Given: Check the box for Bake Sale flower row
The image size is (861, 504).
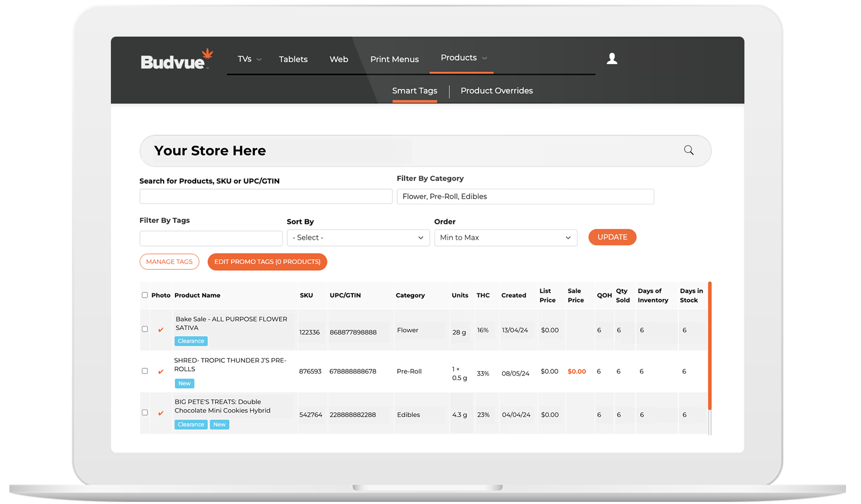Looking at the screenshot, I should (145, 329).
